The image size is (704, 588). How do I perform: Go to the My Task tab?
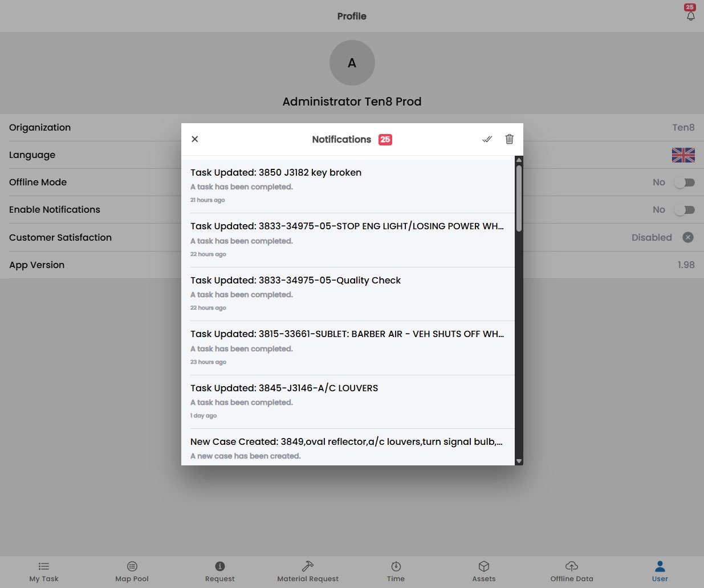click(x=44, y=572)
